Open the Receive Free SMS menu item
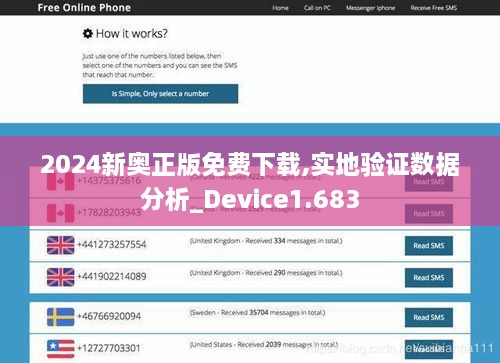500x363 pixels. pos(434,8)
